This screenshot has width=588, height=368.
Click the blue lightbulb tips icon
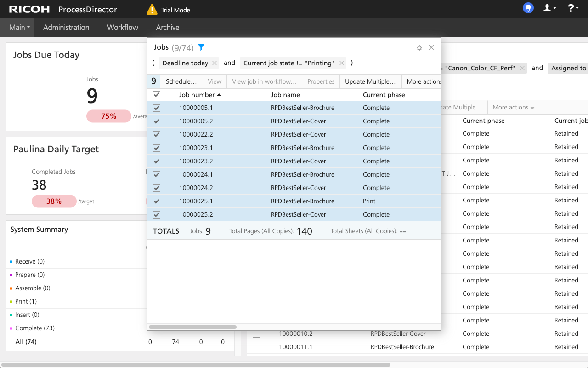click(x=528, y=8)
